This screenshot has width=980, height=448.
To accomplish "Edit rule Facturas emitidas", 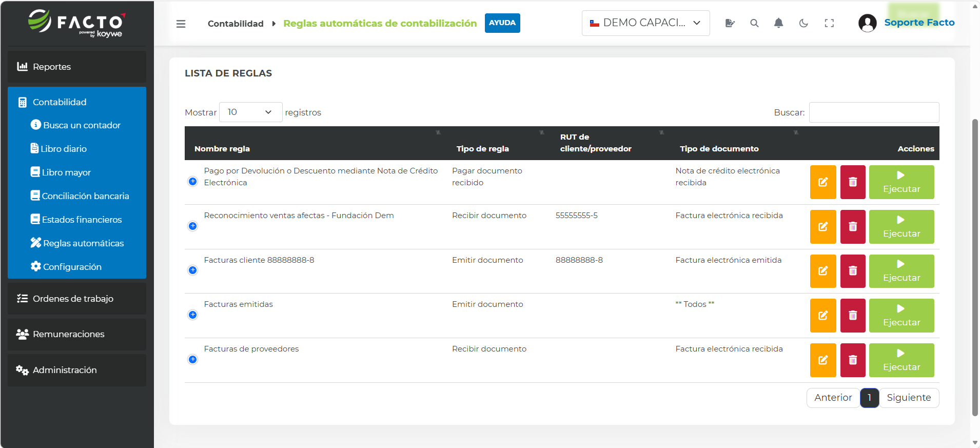I will tap(823, 316).
